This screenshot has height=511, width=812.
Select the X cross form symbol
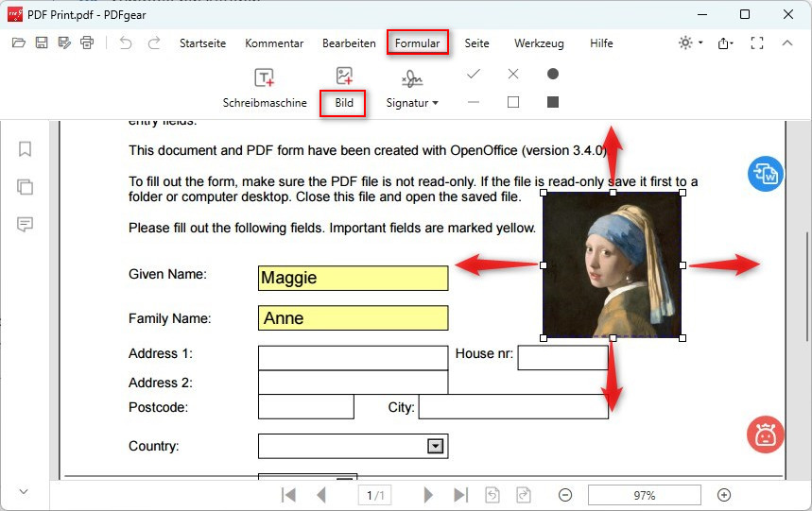(513, 74)
